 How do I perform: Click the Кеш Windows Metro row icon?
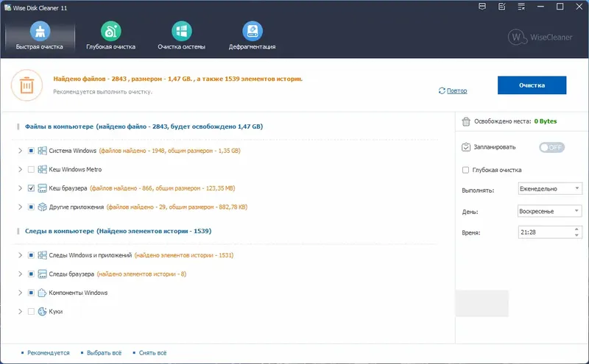click(x=43, y=170)
